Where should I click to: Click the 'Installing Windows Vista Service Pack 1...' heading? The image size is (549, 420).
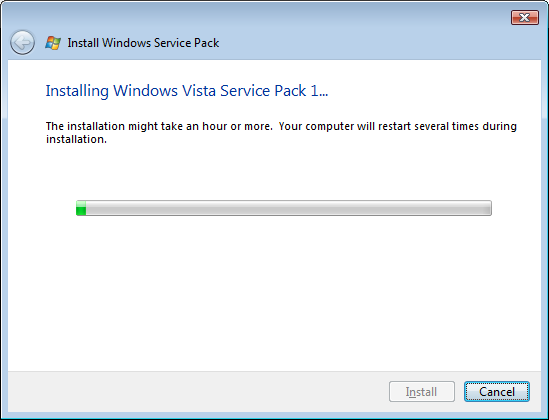187,91
